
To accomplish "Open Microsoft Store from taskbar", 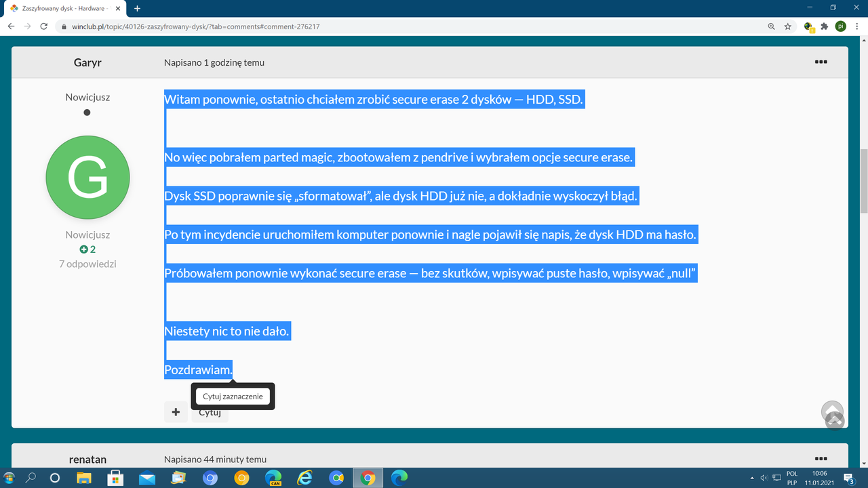I will tap(116, 478).
